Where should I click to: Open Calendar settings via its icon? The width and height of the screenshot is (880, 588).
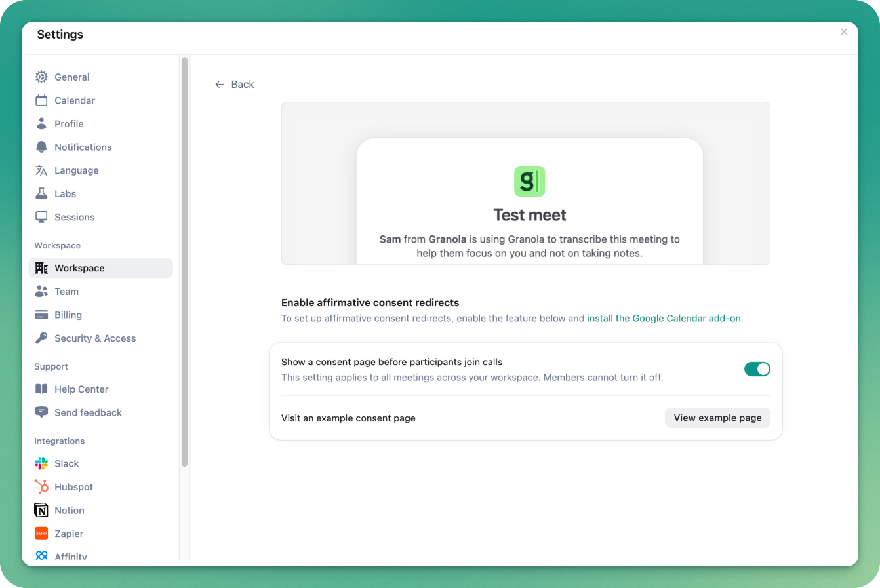pyautogui.click(x=41, y=100)
